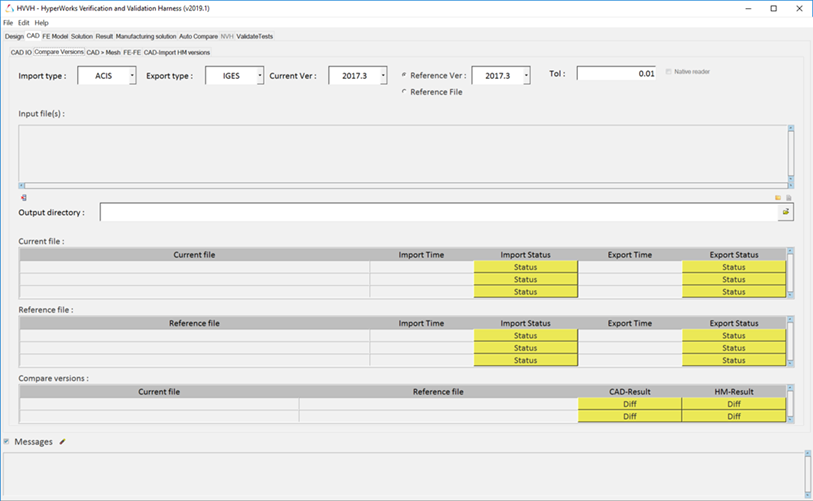Click the file icon right of the folder icon

[788, 197]
